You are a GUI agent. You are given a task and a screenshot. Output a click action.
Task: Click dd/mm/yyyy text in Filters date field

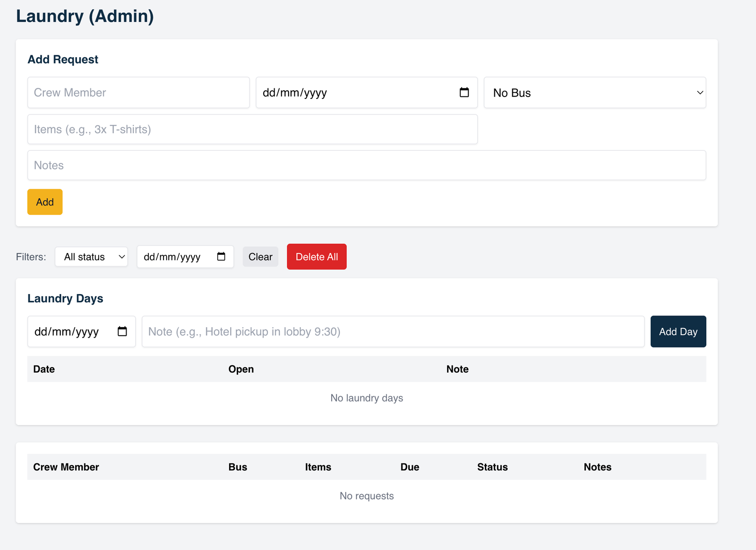pyautogui.click(x=172, y=257)
